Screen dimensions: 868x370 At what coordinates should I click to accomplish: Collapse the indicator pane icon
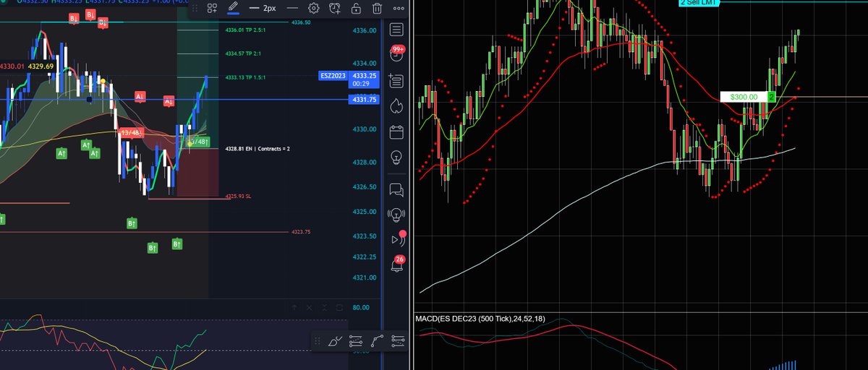point(323,307)
